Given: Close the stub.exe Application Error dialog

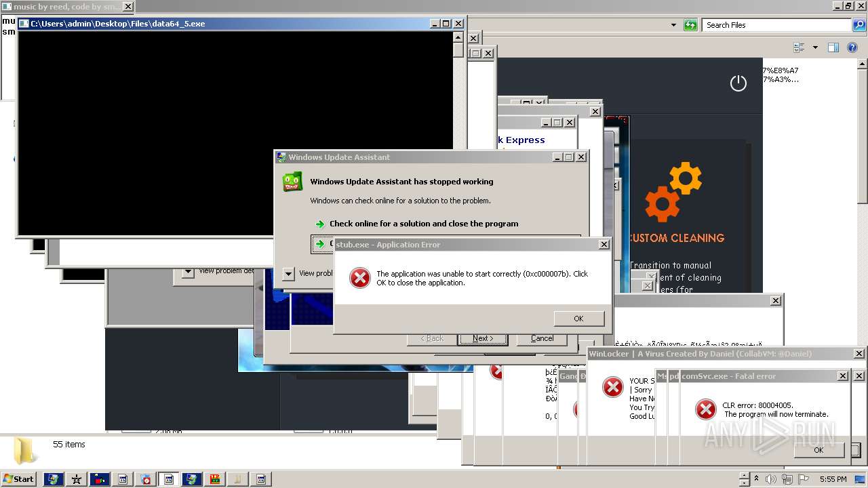Looking at the screenshot, I should [x=604, y=245].
